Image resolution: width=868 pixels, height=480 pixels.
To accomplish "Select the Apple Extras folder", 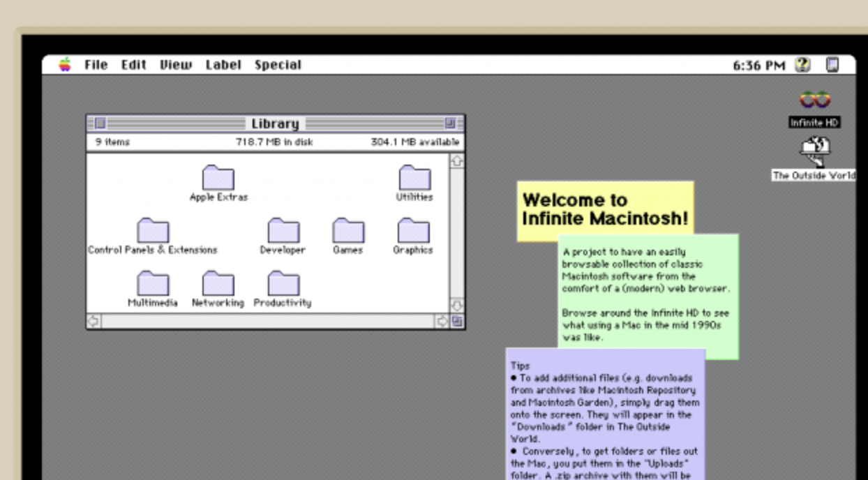I will [218, 177].
